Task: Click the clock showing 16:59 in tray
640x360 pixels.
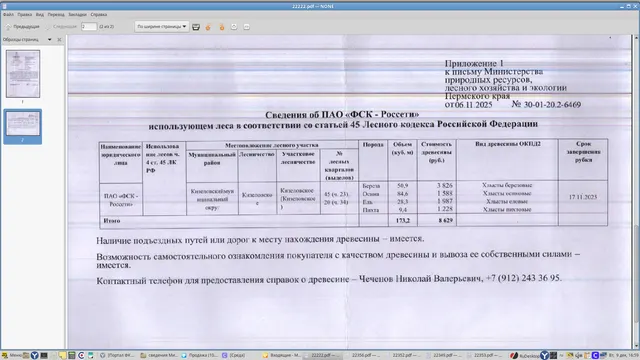Action: click(x=624, y=356)
